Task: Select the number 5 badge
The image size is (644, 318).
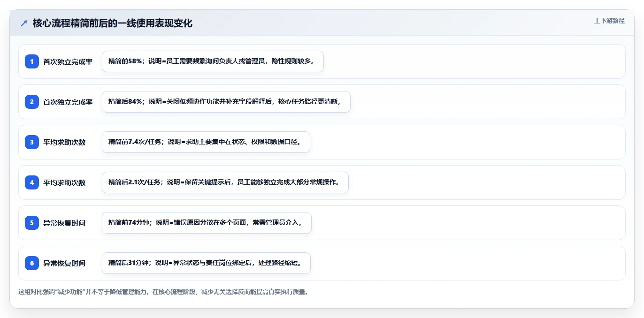Action: [x=32, y=223]
